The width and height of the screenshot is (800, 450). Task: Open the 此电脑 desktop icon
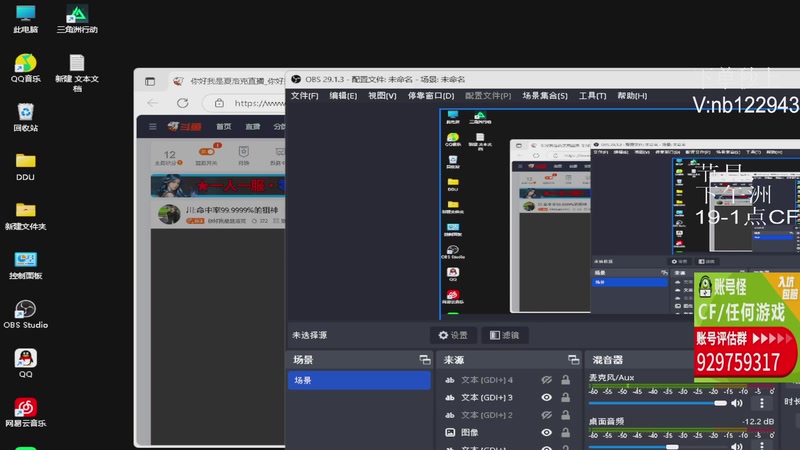pos(25,18)
